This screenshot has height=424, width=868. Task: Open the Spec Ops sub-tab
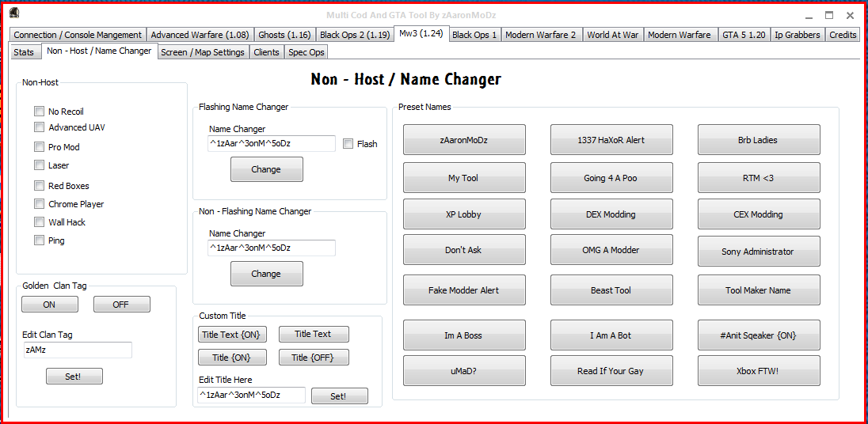click(306, 52)
